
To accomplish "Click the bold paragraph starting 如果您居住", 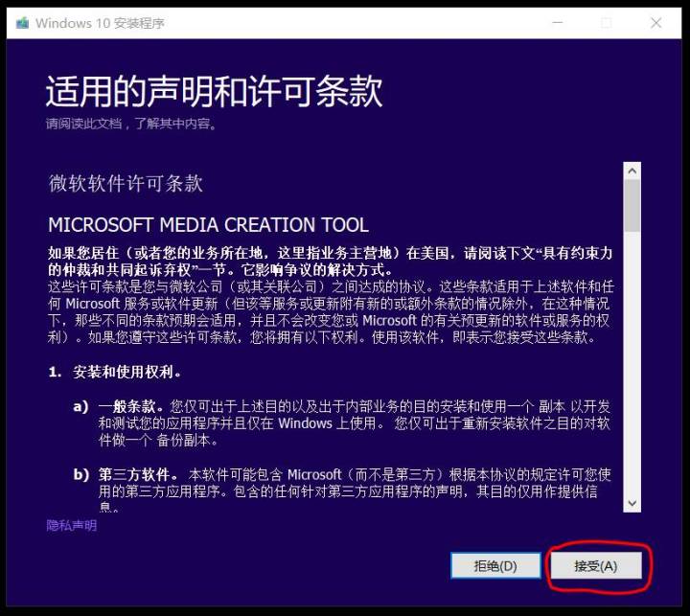I will click(330, 261).
